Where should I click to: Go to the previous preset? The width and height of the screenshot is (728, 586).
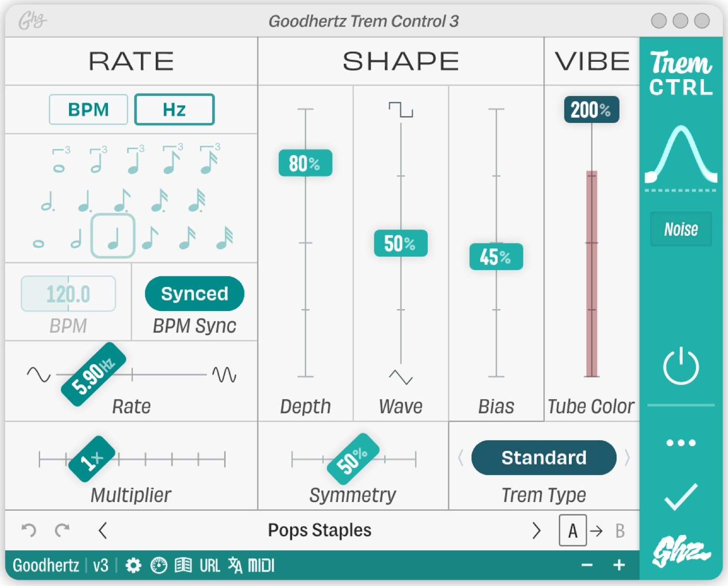pos(102,531)
